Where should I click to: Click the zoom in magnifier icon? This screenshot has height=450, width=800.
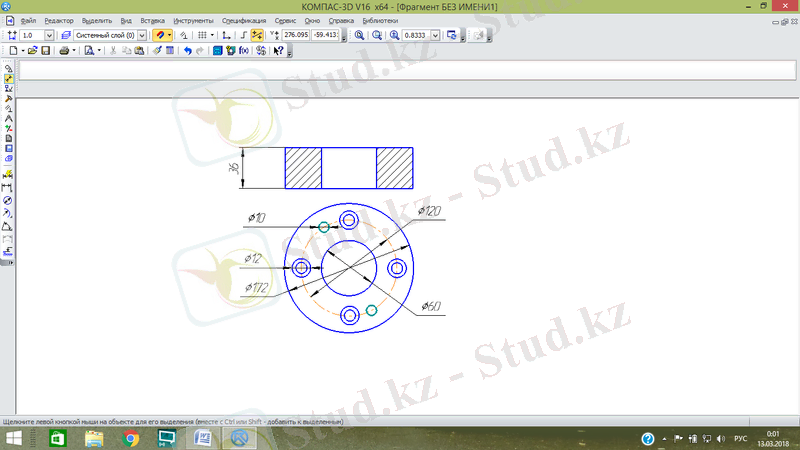[x=394, y=35]
